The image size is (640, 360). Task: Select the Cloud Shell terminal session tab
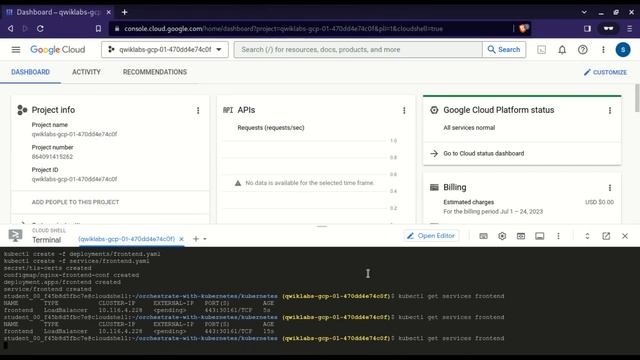pos(126,239)
